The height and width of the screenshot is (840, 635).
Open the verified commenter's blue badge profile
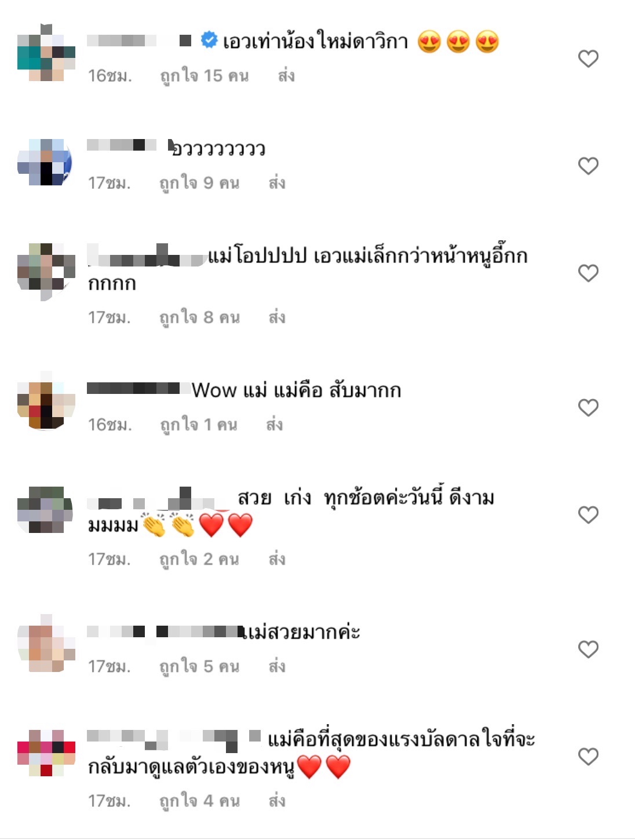point(209,40)
